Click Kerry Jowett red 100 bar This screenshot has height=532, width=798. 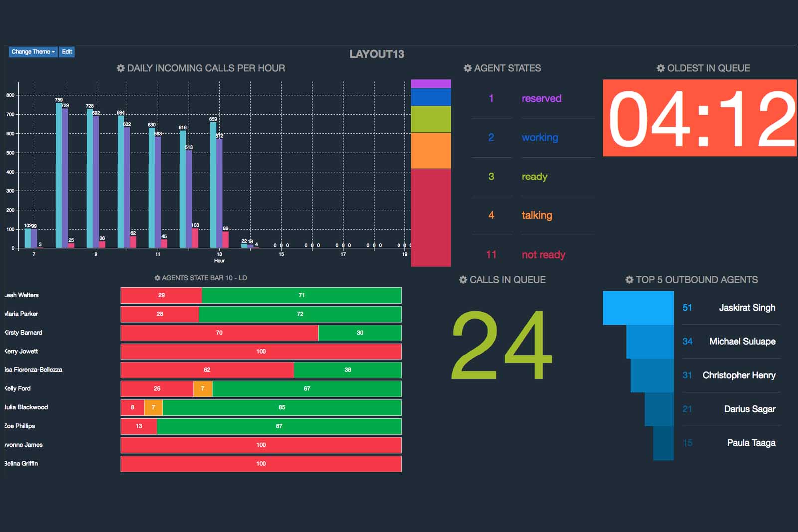261,352
